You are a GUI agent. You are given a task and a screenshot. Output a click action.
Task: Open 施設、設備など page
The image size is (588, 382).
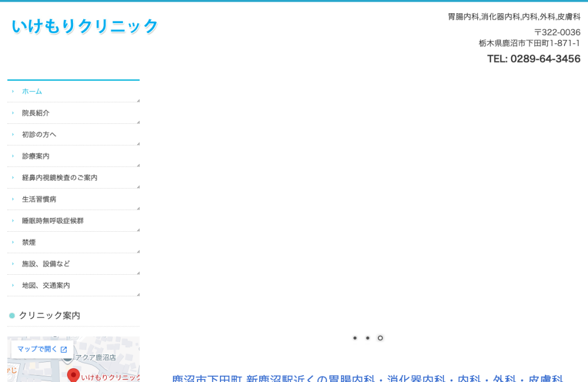click(x=73, y=264)
